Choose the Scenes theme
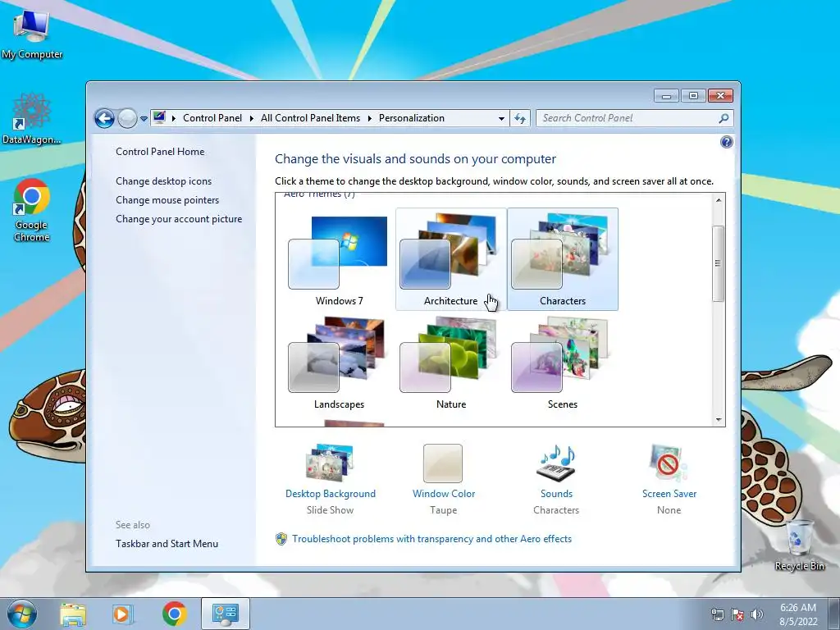 pyautogui.click(x=563, y=363)
